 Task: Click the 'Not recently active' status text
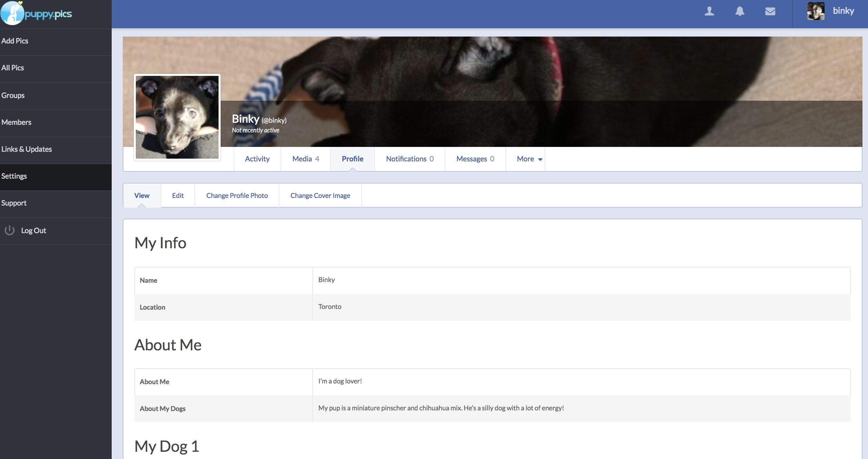tap(255, 130)
